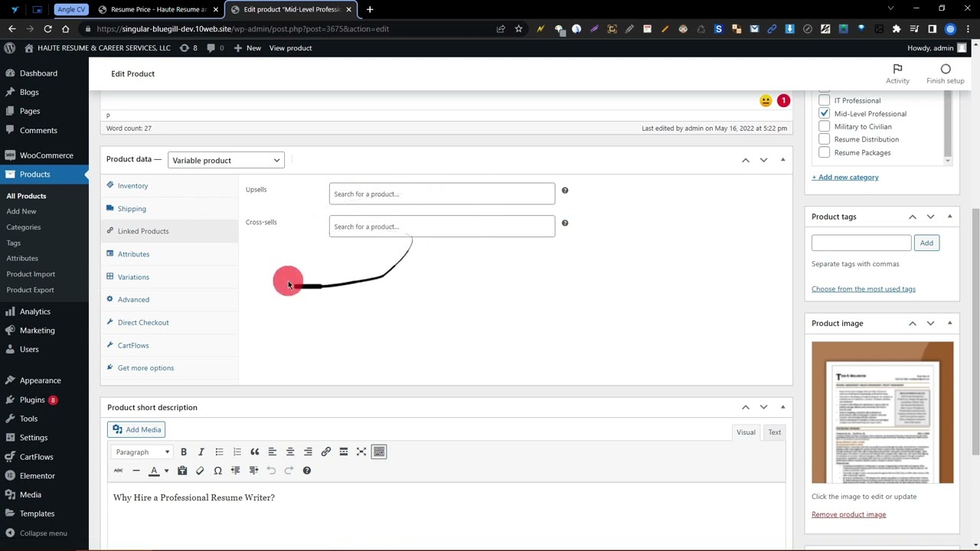
Task: Open the text color dropdown arrow
Action: [166, 471]
